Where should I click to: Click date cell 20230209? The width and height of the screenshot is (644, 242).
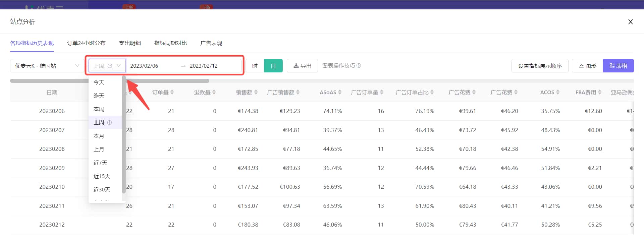click(52, 168)
